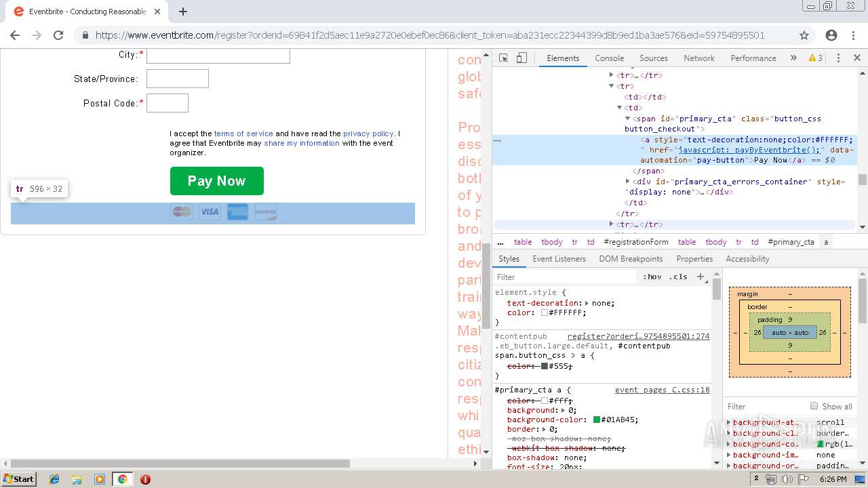Click the selected node's three-dot actions gutter
Viewport: 868px width, 488px height.
coord(497,140)
